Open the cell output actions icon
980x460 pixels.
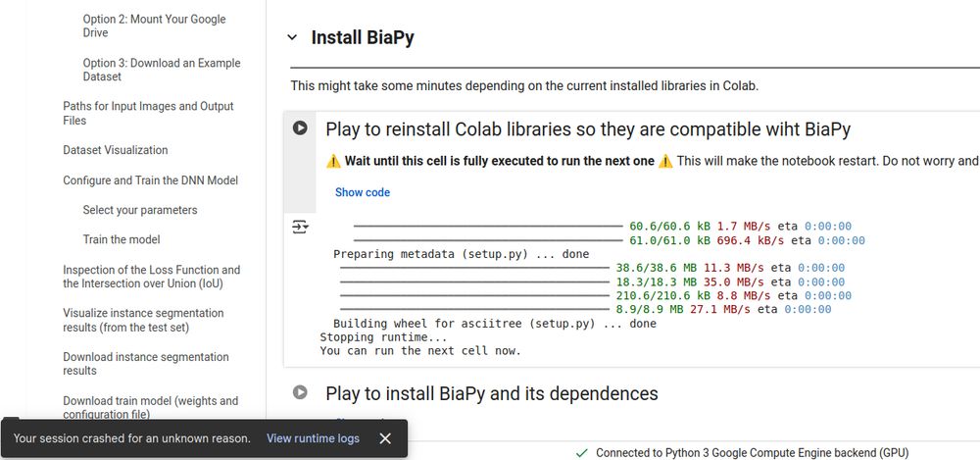point(300,227)
